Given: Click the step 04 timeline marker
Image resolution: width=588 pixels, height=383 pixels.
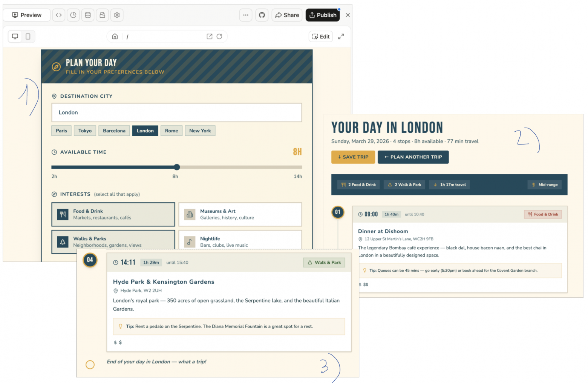Looking at the screenshot, I should pos(90,260).
